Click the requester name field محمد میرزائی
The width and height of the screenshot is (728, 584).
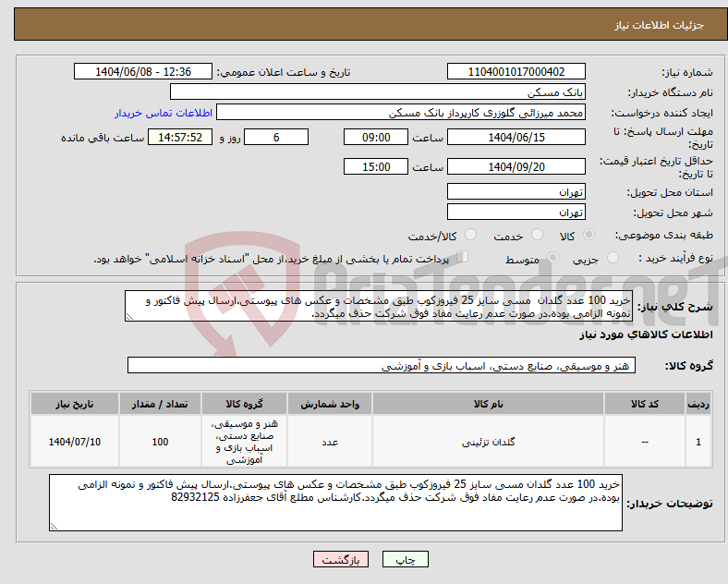point(401,113)
